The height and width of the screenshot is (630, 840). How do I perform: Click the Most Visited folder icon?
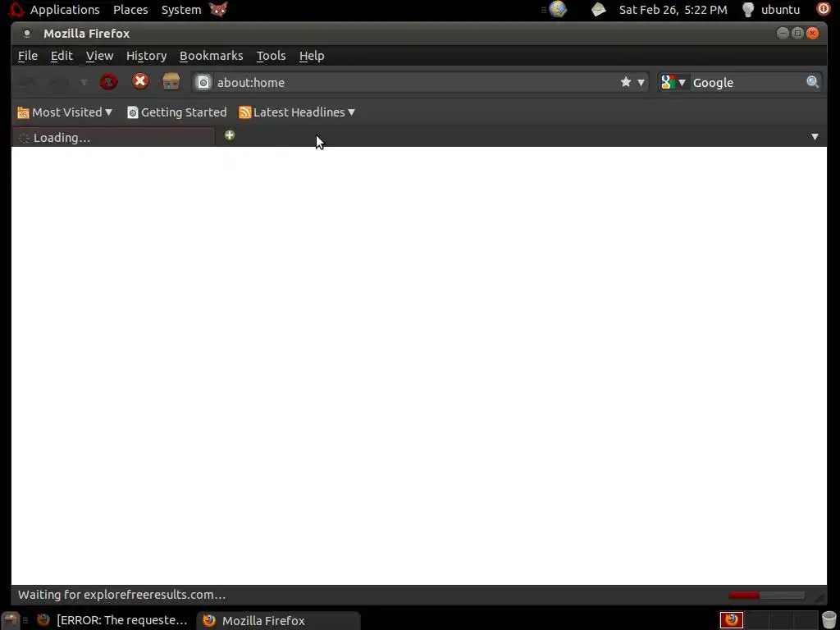click(x=23, y=112)
